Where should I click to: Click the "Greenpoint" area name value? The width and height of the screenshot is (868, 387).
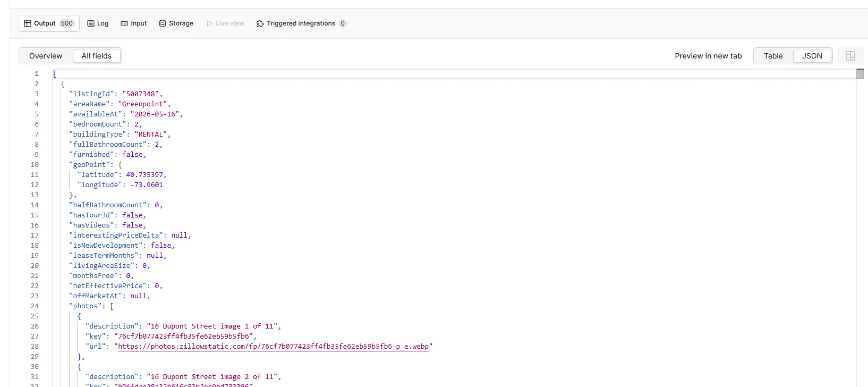tap(142, 104)
